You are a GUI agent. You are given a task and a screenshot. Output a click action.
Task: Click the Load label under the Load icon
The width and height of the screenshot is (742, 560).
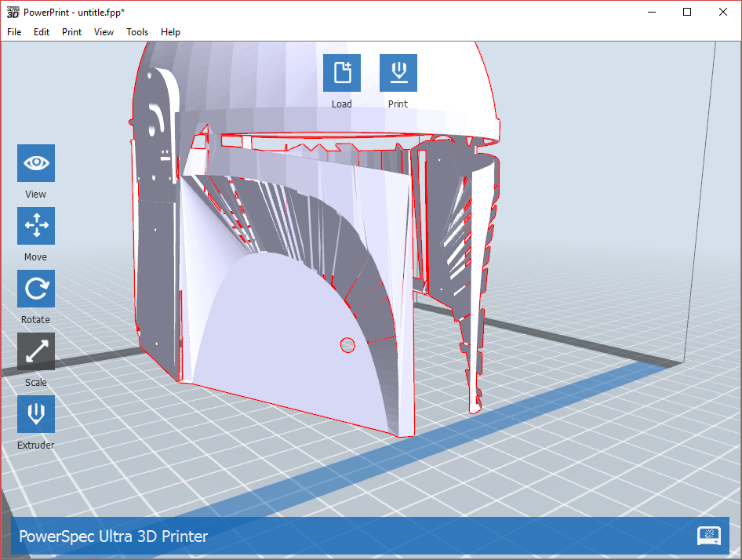coord(342,104)
